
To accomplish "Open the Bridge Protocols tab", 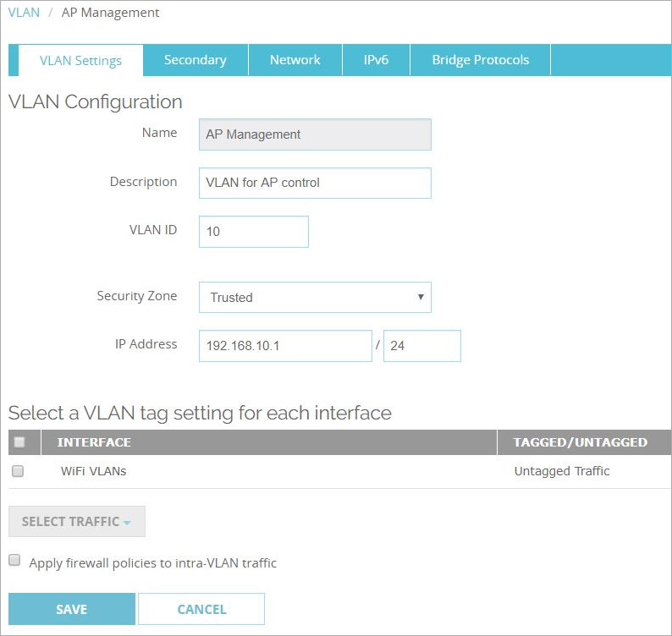I will [480, 60].
